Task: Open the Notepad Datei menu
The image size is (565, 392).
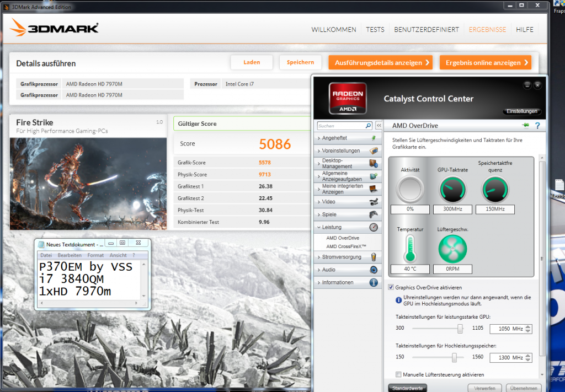Action: pyautogui.click(x=46, y=255)
